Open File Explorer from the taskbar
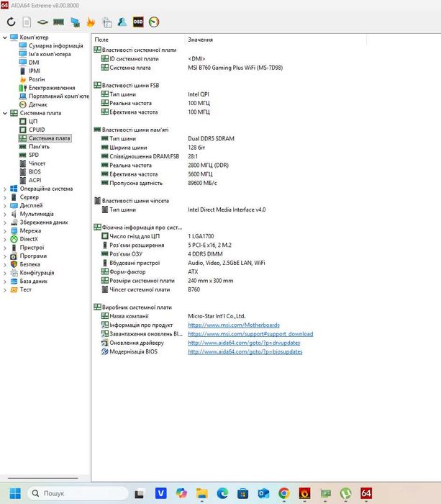The image size is (441, 504). pyautogui.click(x=202, y=493)
